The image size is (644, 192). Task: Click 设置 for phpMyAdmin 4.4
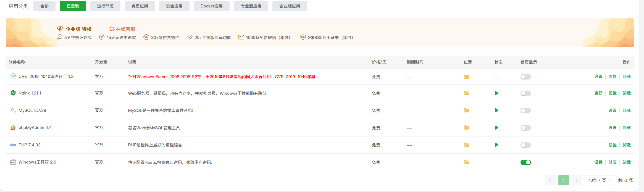(x=613, y=128)
